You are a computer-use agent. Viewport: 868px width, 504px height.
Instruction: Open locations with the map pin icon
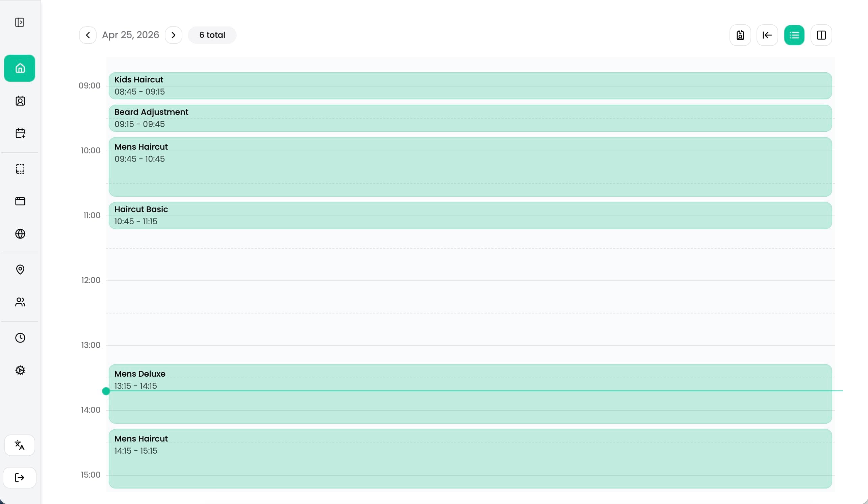click(x=20, y=270)
